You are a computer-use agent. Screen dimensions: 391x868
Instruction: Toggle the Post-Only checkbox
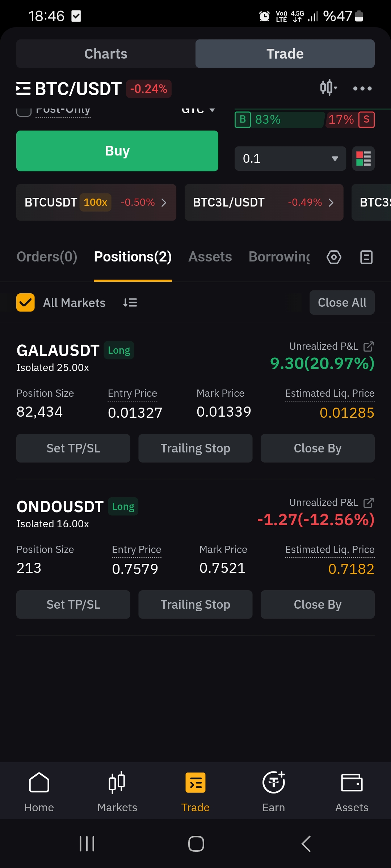(x=24, y=111)
